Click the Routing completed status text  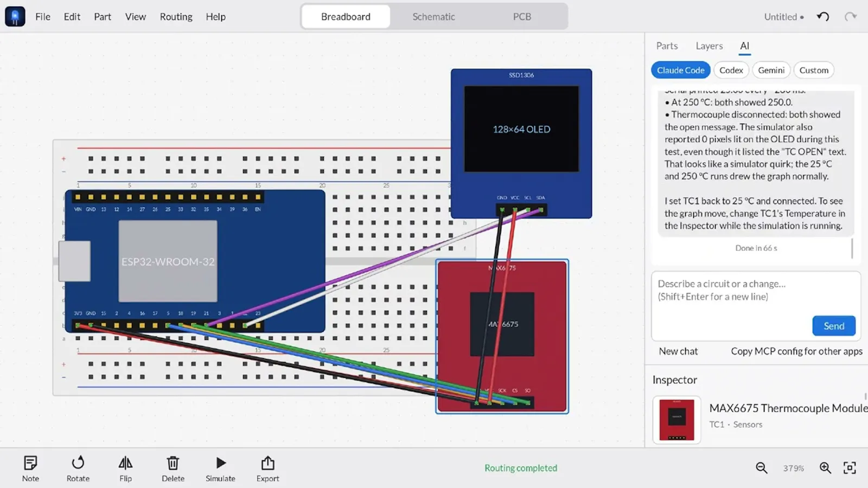[521, 468]
